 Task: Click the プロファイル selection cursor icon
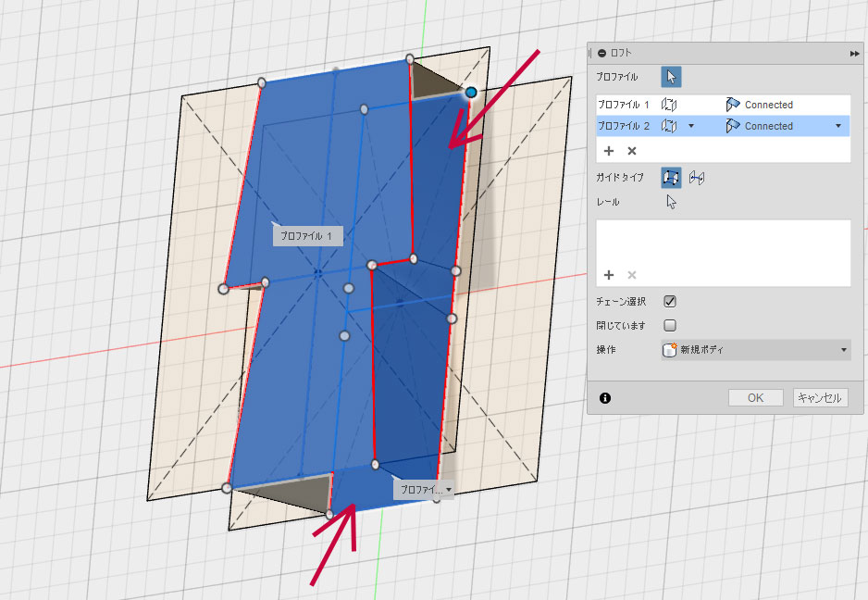(671, 77)
